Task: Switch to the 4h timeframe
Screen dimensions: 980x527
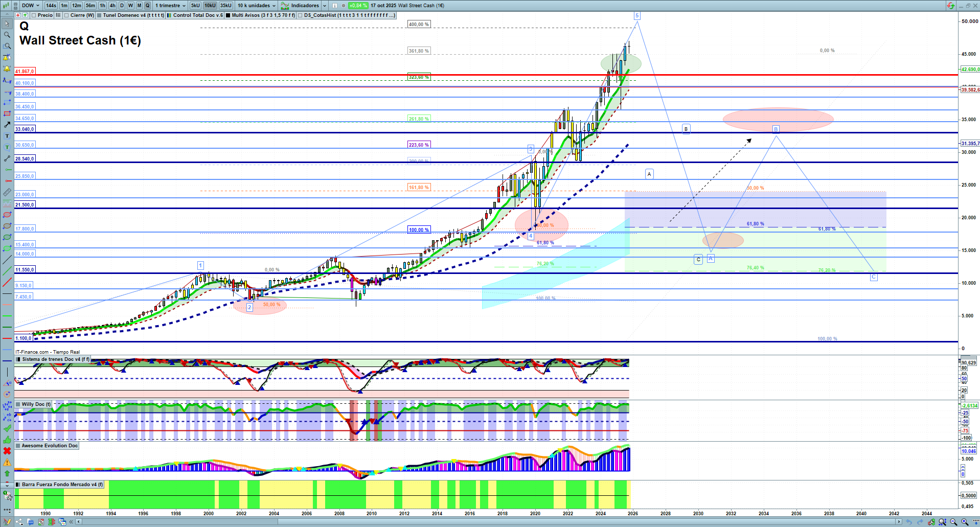Action: click(x=112, y=6)
